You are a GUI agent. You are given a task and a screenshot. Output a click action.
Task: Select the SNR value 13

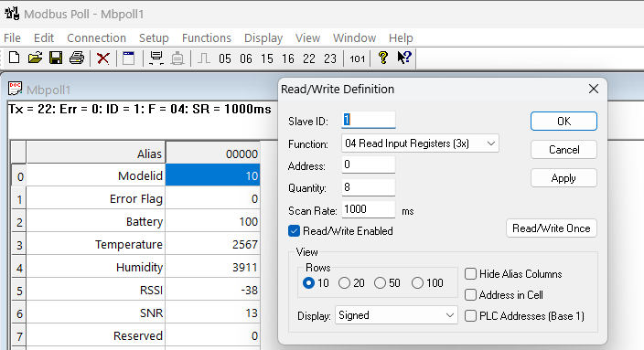pos(213,313)
